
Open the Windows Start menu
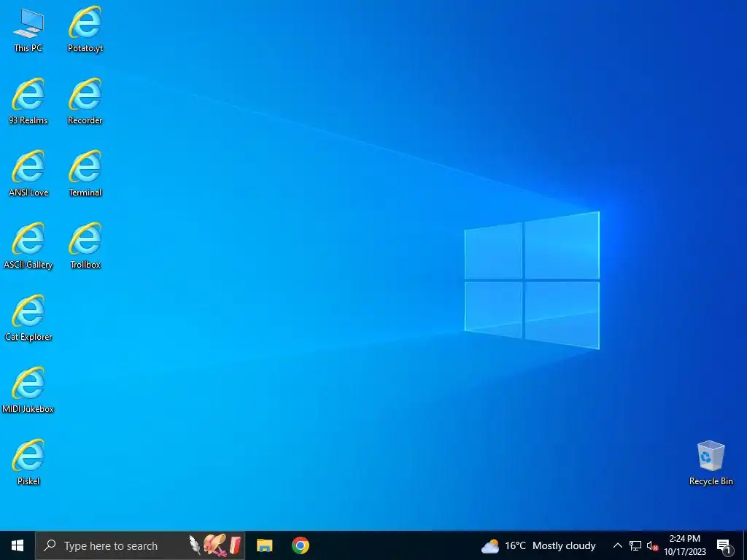[18, 545]
